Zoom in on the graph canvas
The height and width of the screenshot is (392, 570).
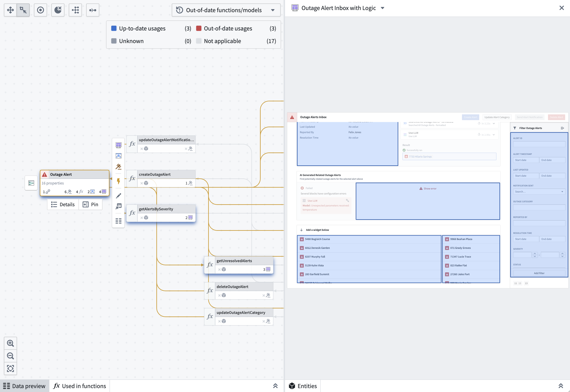[10, 343]
